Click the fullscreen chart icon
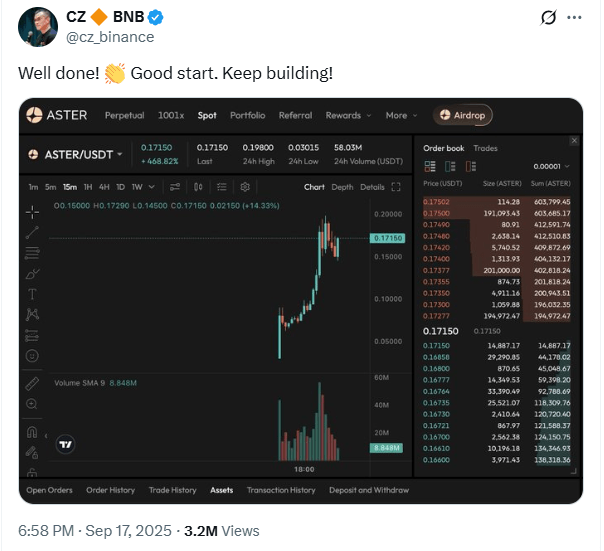 (397, 187)
